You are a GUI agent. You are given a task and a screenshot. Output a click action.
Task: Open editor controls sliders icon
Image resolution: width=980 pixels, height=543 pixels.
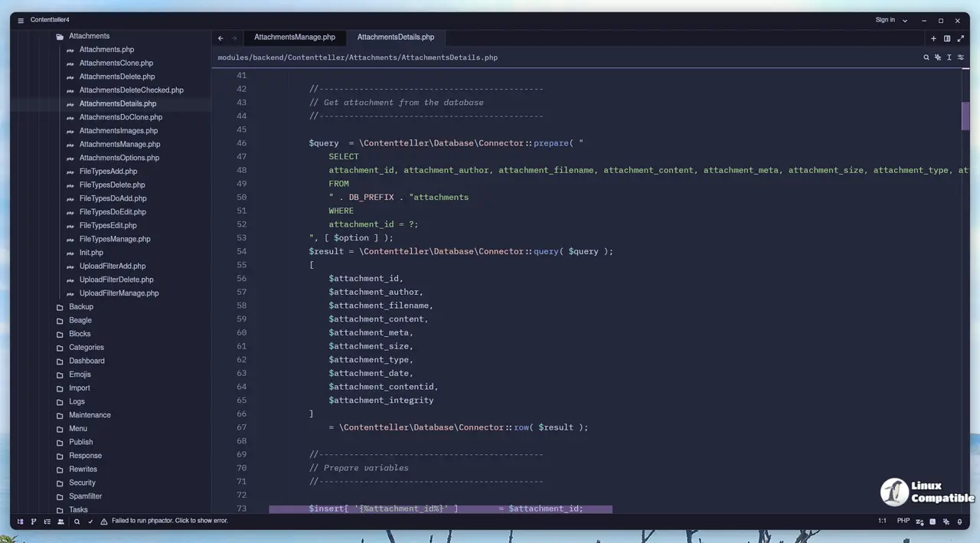click(961, 57)
